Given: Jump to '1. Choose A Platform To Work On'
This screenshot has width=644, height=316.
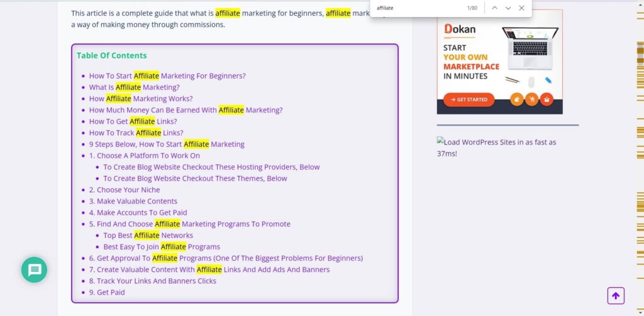Looking at the screenshot, I should [x=145, y=156].
